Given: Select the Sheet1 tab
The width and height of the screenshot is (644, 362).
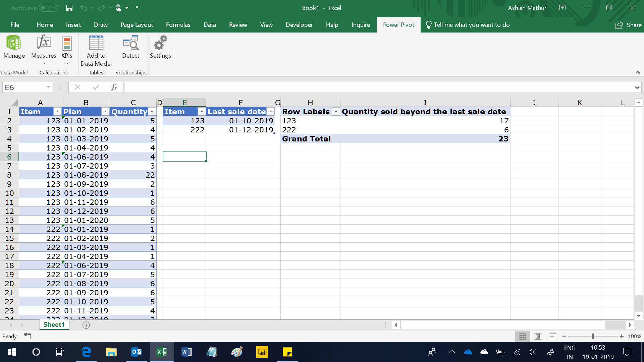Looking at the screenshot, I should 54,324.
